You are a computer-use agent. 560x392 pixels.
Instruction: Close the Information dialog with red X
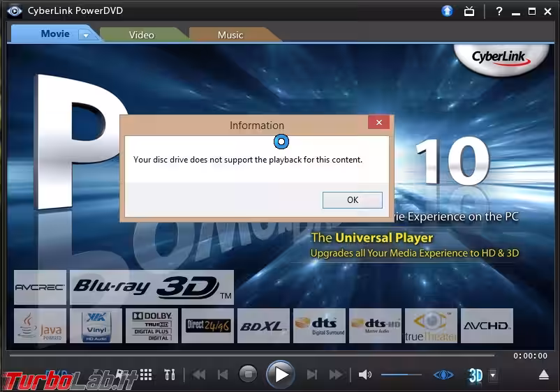point(379,122)
